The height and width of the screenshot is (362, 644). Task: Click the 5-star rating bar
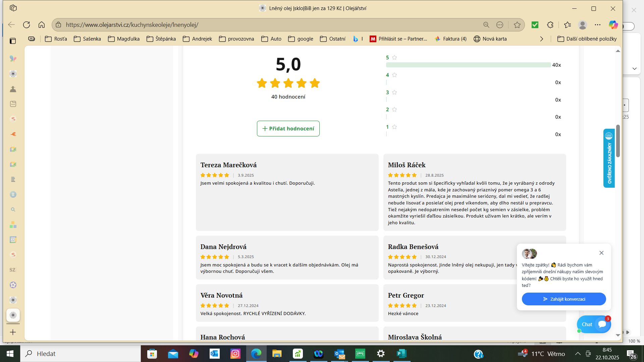[468, 65]
